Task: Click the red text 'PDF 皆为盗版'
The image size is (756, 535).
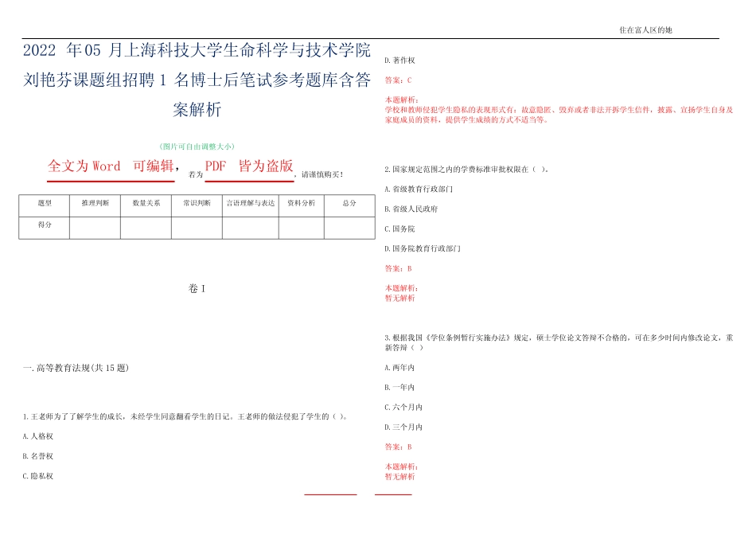Action: coord(249,166)
